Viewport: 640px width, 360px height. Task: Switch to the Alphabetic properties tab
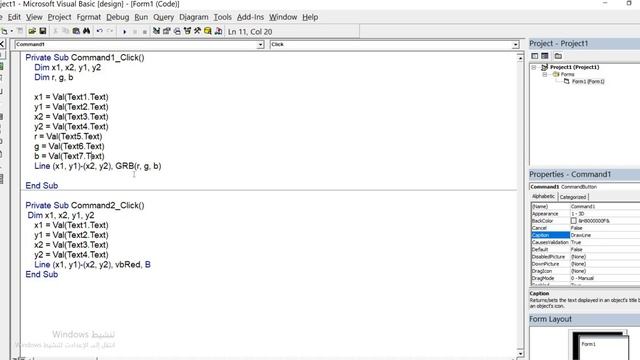tap(543, 196)
